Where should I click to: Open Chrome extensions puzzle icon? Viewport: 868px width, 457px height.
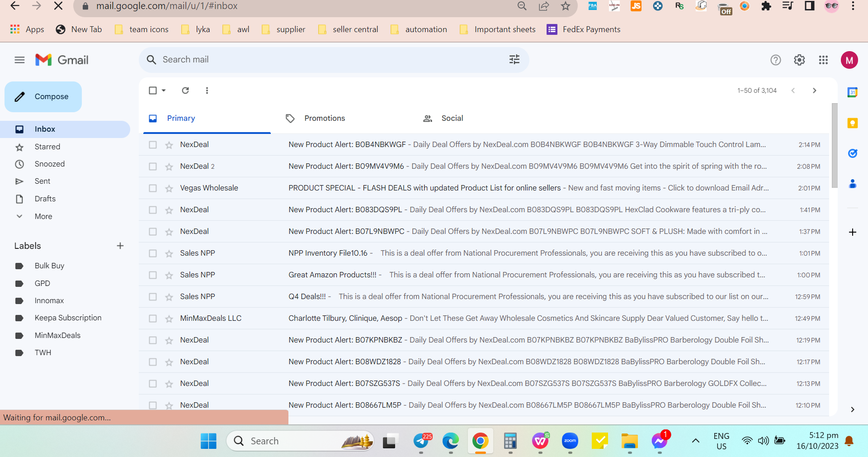(x=766, y=6)
